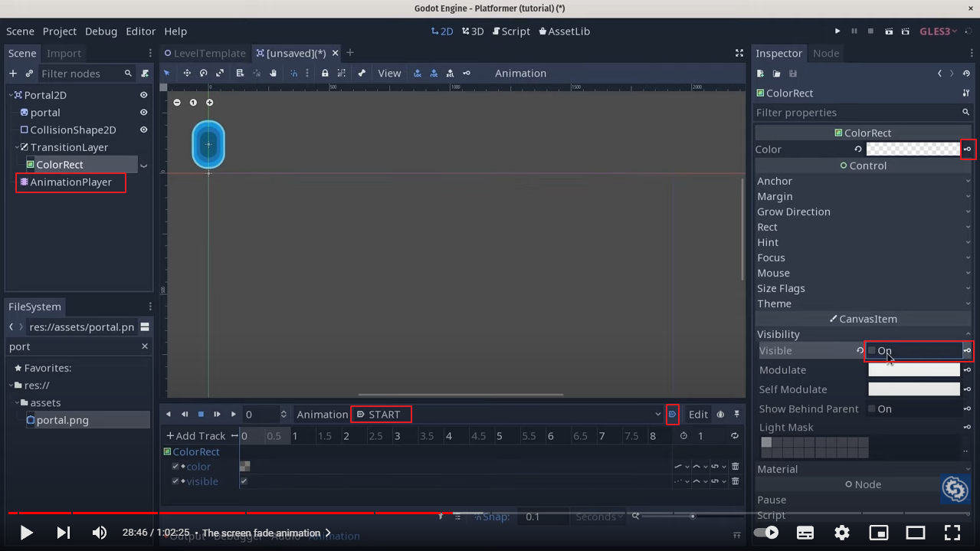Toggle the visible keyframe checkbox at time 0
Viewport: 980px width, 551px height.
(244, 481)
